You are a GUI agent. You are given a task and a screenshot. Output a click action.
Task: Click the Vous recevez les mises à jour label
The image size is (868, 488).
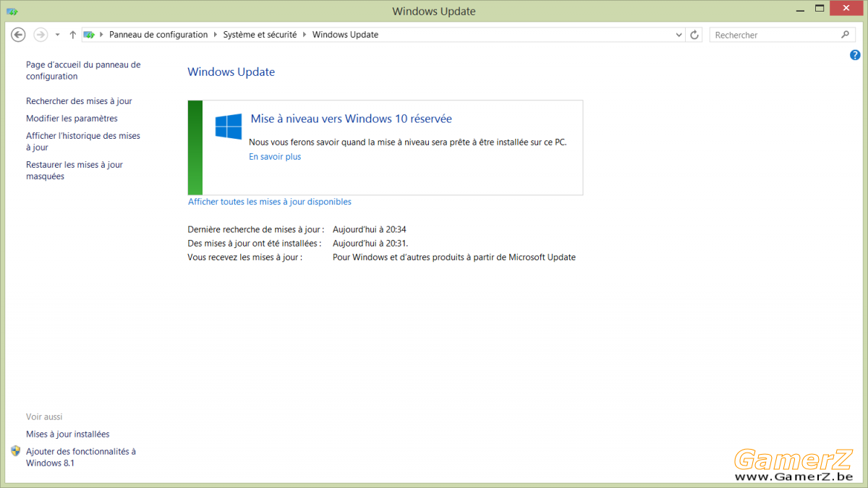(x=245, y=257)
